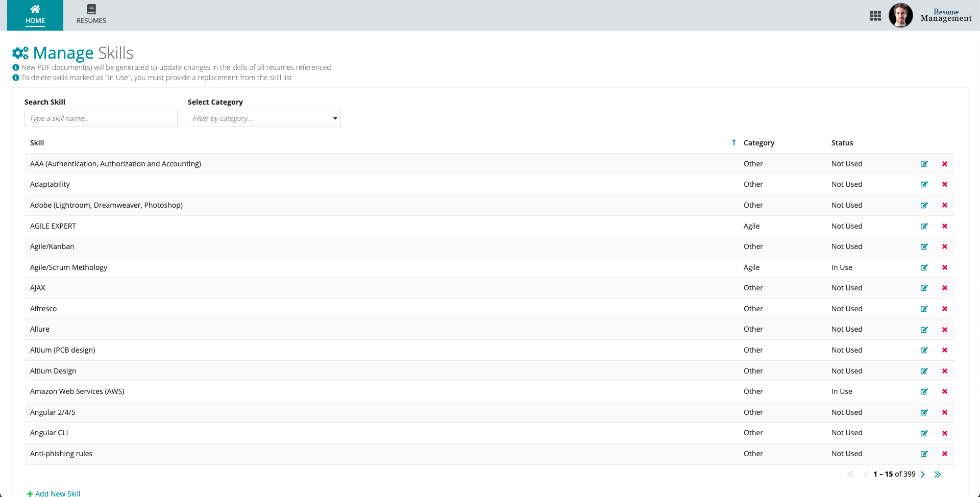Delete the Allure skill
The height and width of the screenshot is (497, 980).
point(945,330)
